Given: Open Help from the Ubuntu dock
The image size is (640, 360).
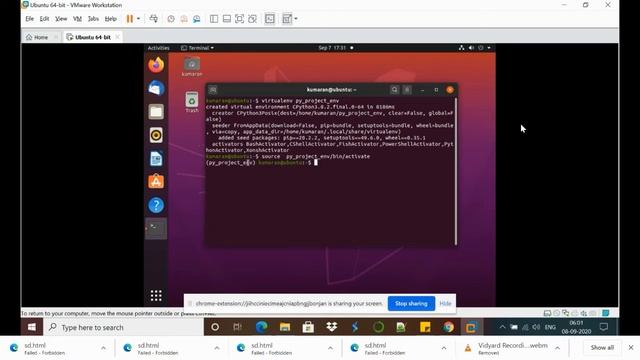Looking at the screenshot, I should point(156,205).
